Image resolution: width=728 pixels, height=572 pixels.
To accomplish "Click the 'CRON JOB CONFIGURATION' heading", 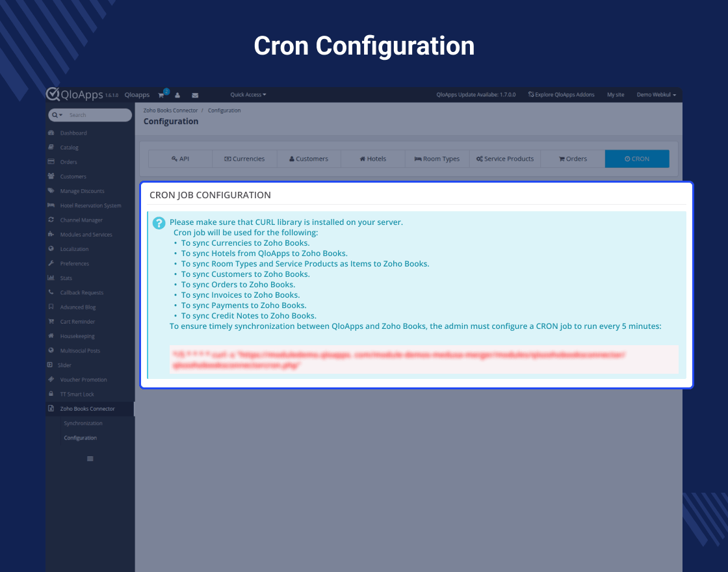I will tap(210, 195).
